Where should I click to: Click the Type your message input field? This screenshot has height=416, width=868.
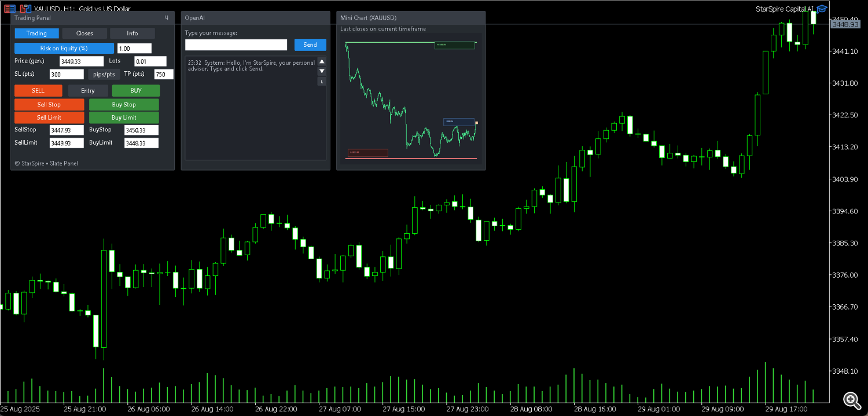click(236, 45)
